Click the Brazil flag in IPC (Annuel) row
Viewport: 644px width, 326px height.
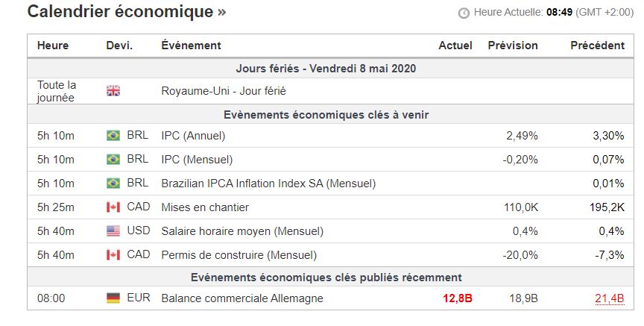pos(113,136)
